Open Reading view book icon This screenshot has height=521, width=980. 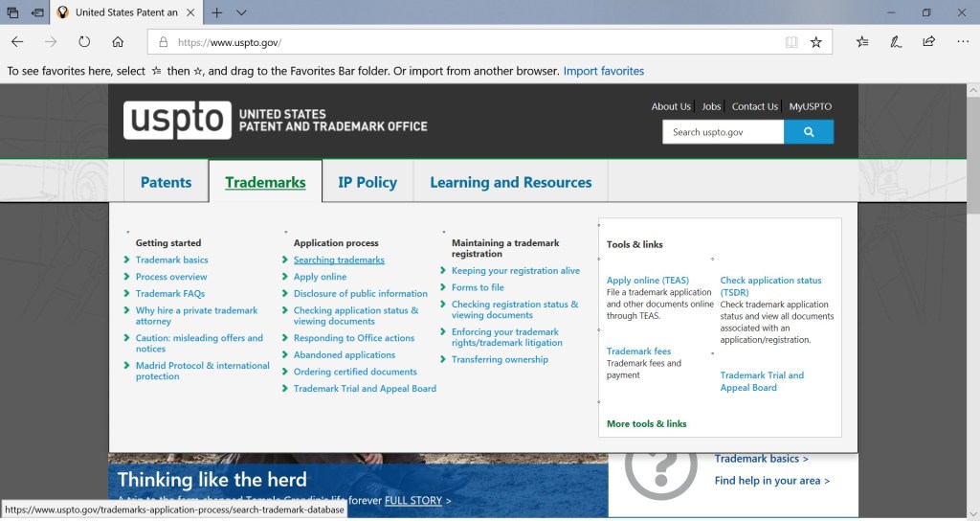[x=791, y=42]
